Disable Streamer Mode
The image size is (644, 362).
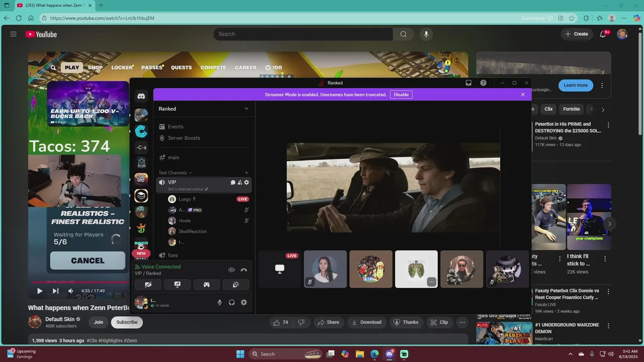(401, 95)
